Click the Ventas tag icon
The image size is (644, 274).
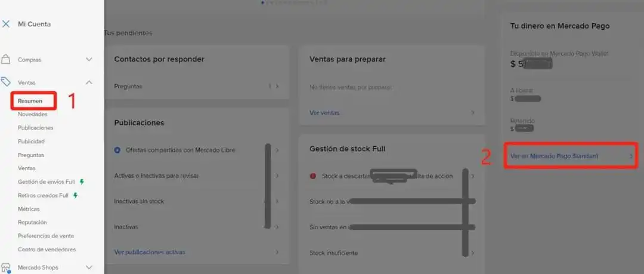coord(6,82)
